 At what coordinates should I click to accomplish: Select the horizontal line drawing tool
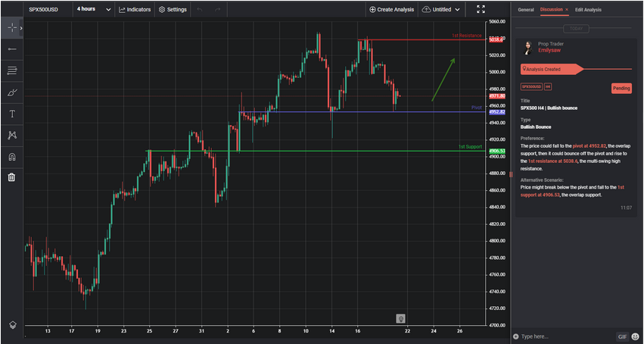[12, 49]
